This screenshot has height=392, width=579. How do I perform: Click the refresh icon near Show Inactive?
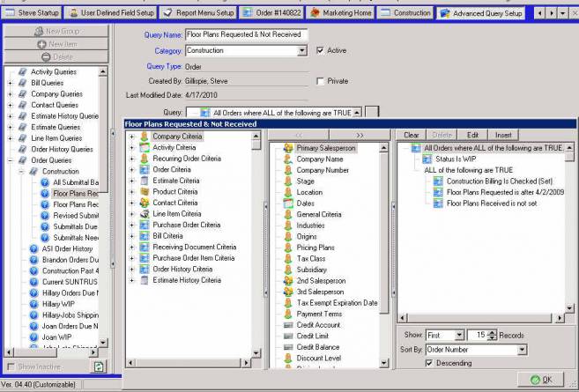point(99,366)
